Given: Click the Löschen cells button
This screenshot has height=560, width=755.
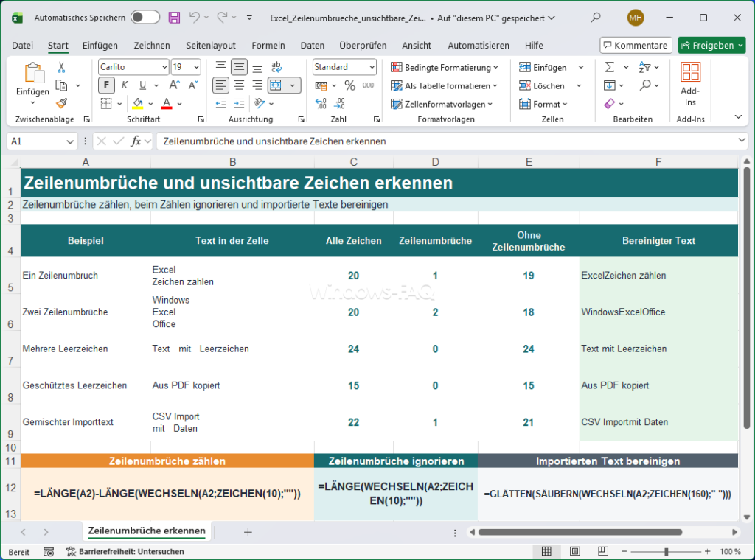Looking at the screenshot, I should [542, 85].
